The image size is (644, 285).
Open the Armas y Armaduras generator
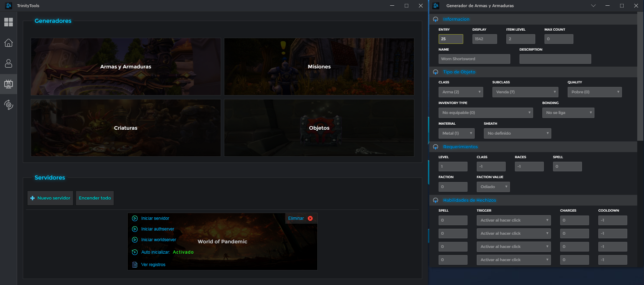[126, 67]
